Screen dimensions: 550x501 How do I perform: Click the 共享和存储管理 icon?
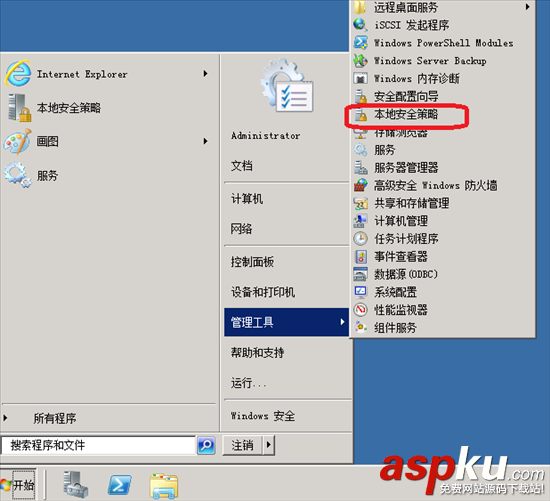[x=361, y=203]
